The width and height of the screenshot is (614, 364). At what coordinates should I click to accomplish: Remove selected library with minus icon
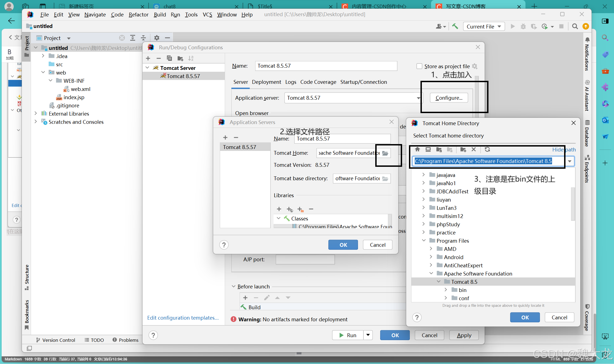311,209
